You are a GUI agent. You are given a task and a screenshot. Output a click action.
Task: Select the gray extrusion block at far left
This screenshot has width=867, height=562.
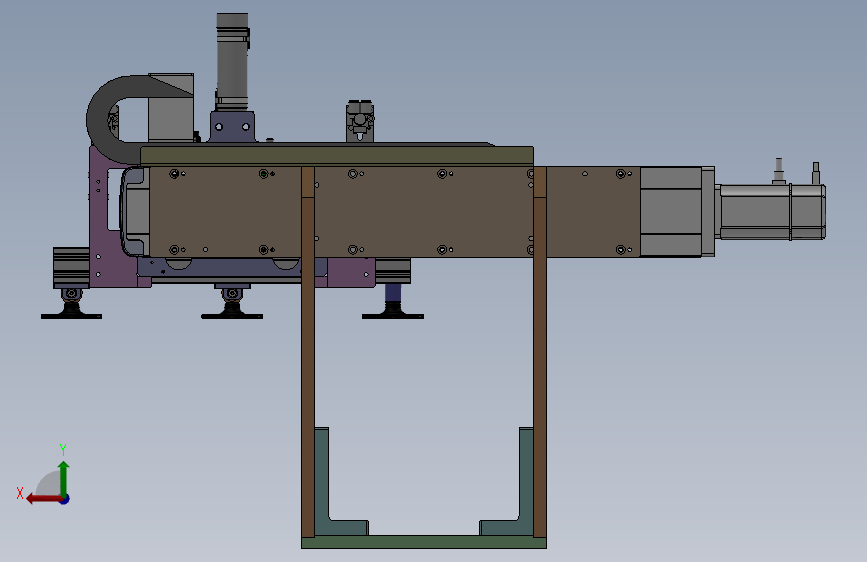(x=71, y=268)
